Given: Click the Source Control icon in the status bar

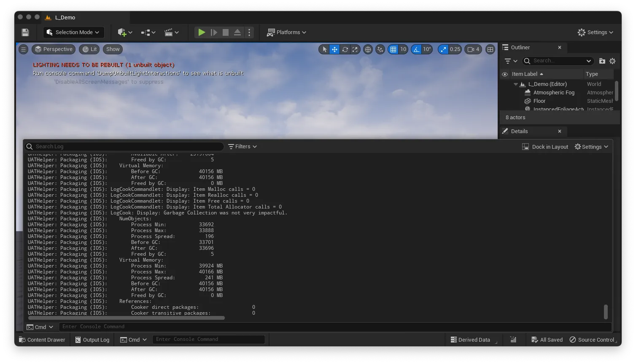Looking at the screenshot, I should (572, 340).
